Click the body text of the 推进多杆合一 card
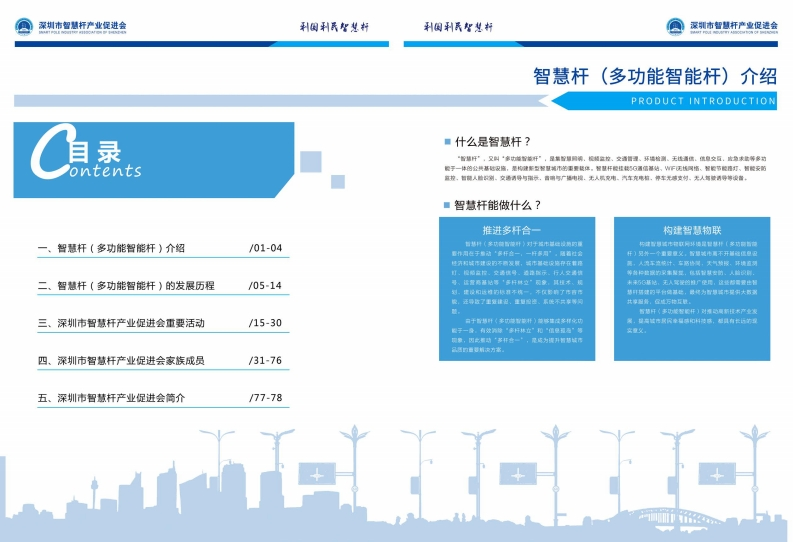The height and width of the screenshot is (542, 793). (517, 296)
